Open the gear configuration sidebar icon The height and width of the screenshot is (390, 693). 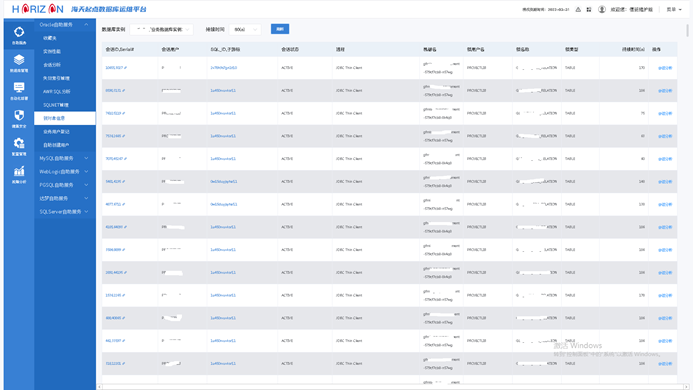click(19, 147)
